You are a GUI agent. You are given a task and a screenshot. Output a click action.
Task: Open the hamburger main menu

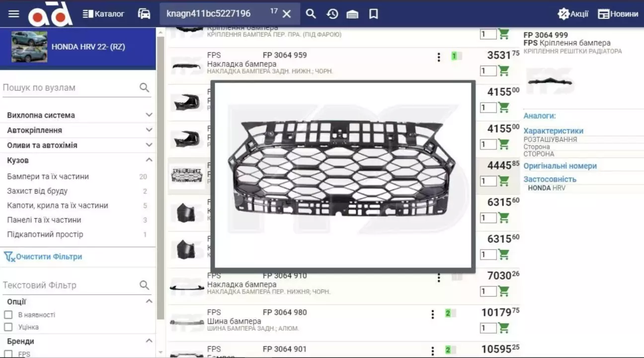14,13
